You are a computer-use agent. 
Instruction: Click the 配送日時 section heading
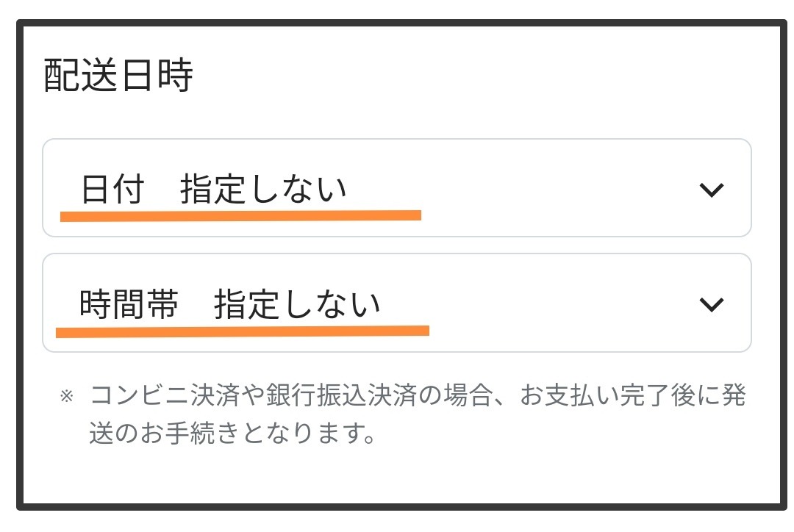(118, 76)
